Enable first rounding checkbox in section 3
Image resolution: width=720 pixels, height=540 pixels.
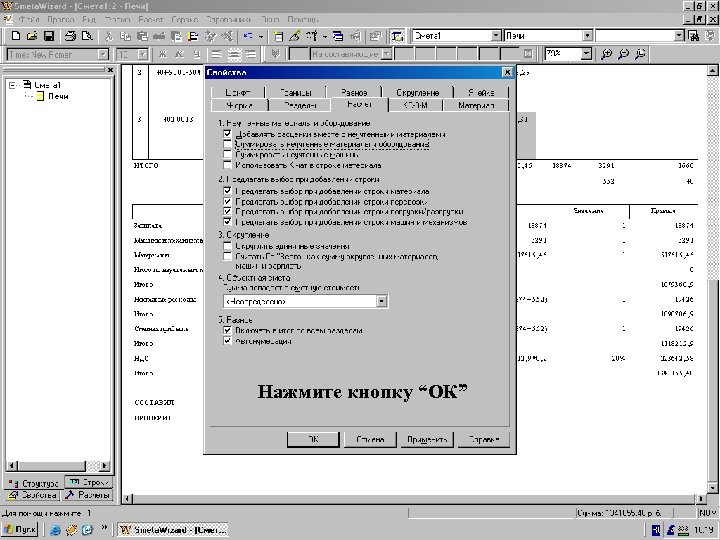[227, 246]
